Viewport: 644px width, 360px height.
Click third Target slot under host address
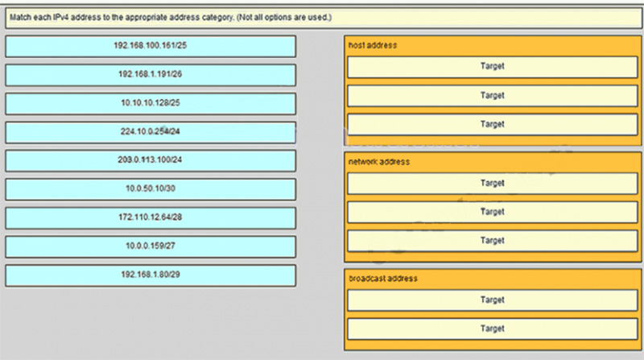pos(492,125)
